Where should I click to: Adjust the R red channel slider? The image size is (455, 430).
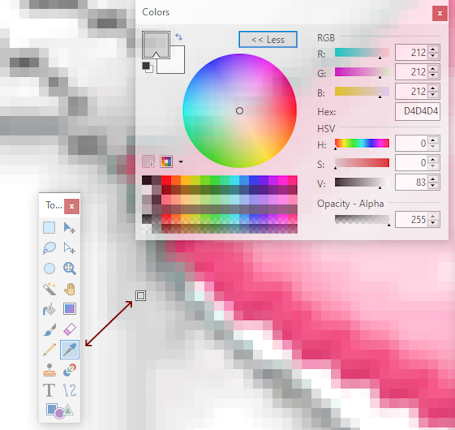pos(362,53)
